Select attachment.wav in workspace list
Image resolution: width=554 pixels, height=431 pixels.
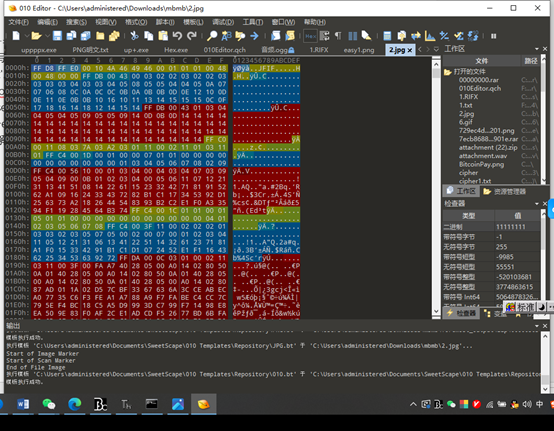[x=483, y=156]
